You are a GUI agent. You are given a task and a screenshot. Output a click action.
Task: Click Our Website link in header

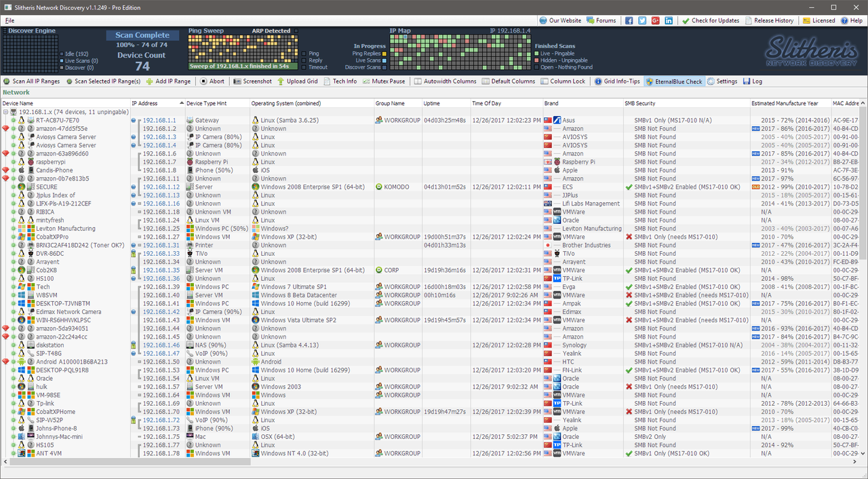(560, 21)
